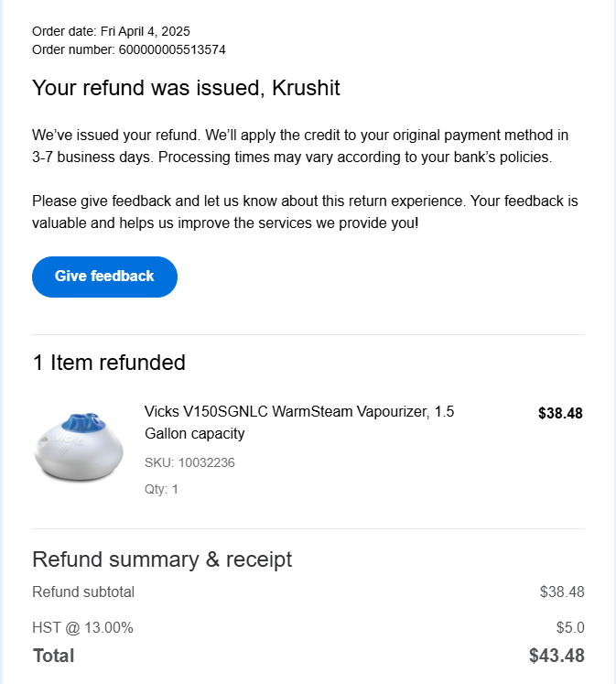Click the Refund subtotal label
The width and height of the screenshot is (616, 684).
click(x=83, y=592)
